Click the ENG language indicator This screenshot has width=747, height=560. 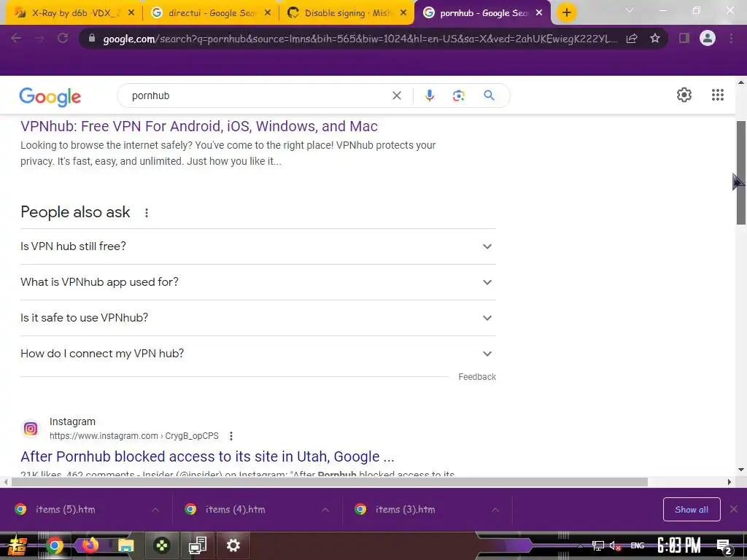click(x=638, y=545)
